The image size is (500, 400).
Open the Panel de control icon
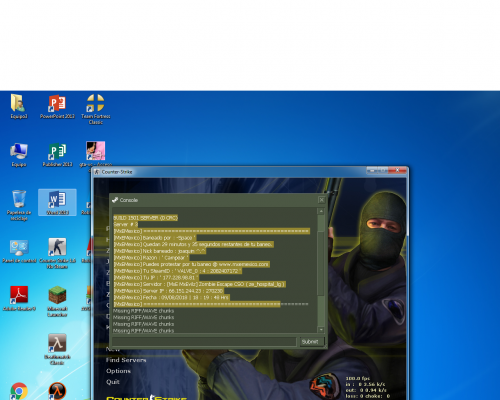pos(19,251)
